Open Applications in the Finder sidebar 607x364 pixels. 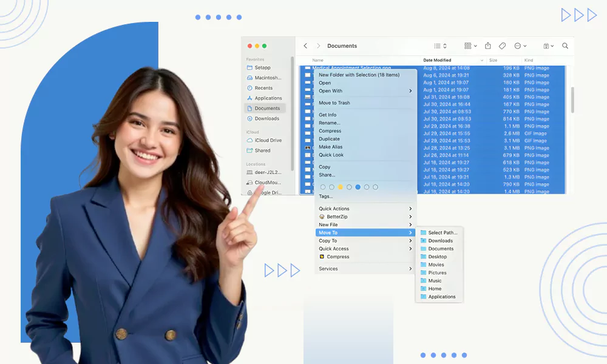(265, 98)
